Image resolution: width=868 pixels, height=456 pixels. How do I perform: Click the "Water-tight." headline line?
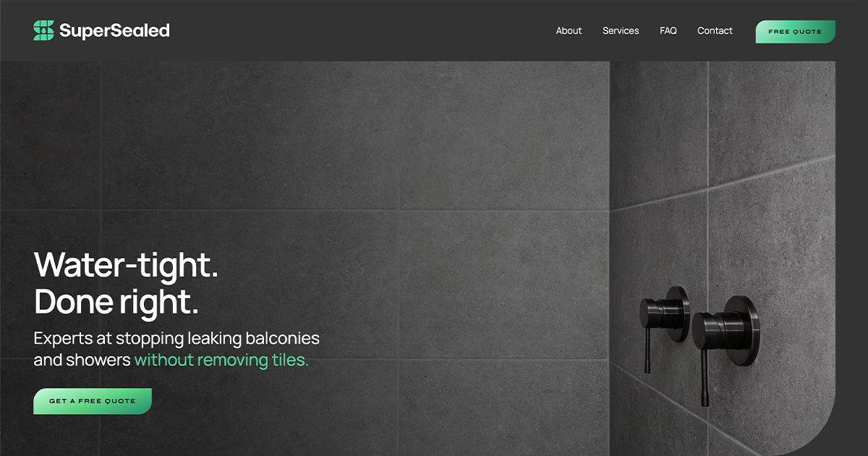126,265
